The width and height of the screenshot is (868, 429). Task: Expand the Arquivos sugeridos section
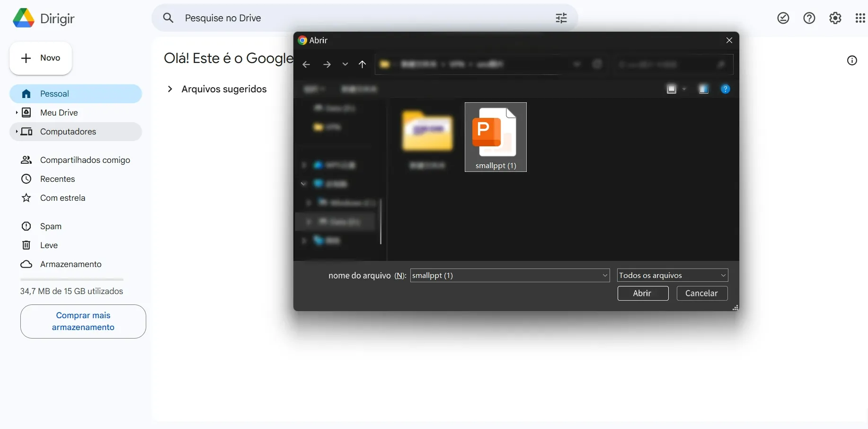[170, 89]
